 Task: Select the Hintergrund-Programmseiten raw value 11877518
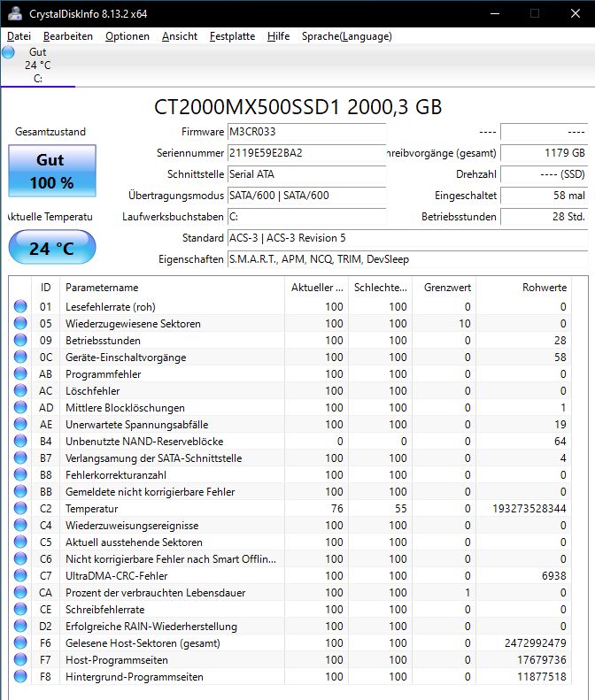541,677
